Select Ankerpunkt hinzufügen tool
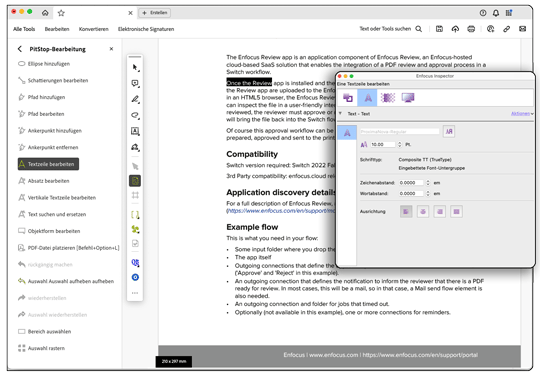Viewport: 540px width, 379px height. [x=50, y=130]
